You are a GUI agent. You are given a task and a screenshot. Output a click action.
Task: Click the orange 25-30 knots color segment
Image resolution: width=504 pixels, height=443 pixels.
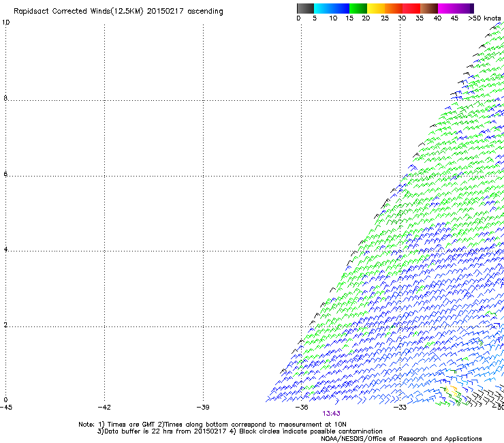tap(394, 8)
